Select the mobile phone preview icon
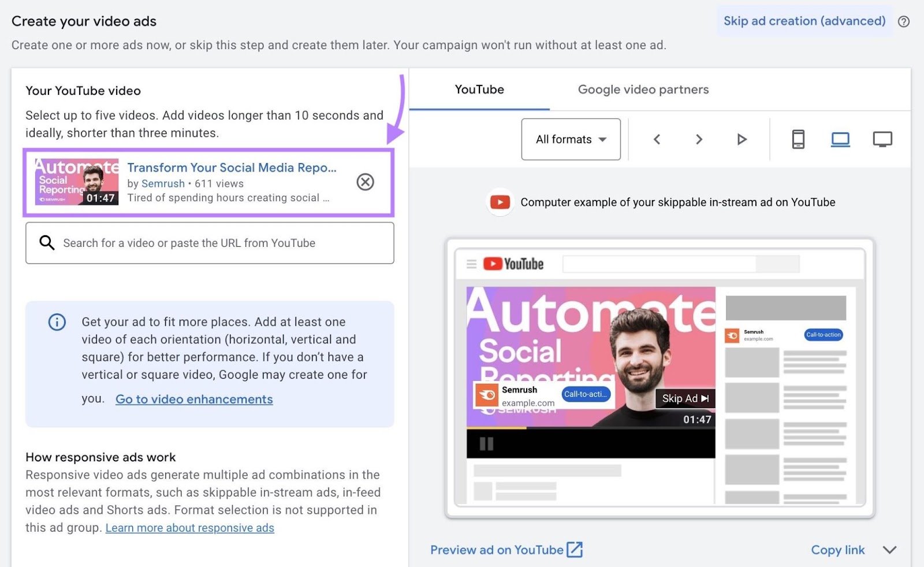 point(798,139)
